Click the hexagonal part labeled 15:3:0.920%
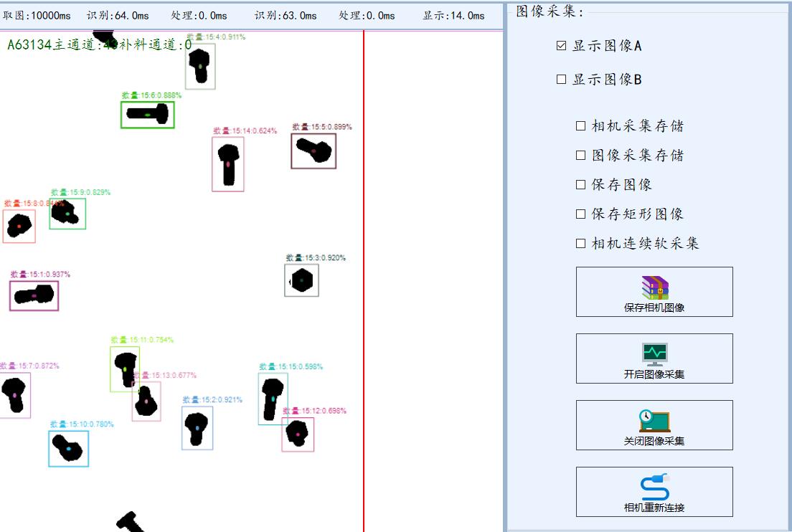This screenshot has height=532, width=792. click(x=301, y=280)
